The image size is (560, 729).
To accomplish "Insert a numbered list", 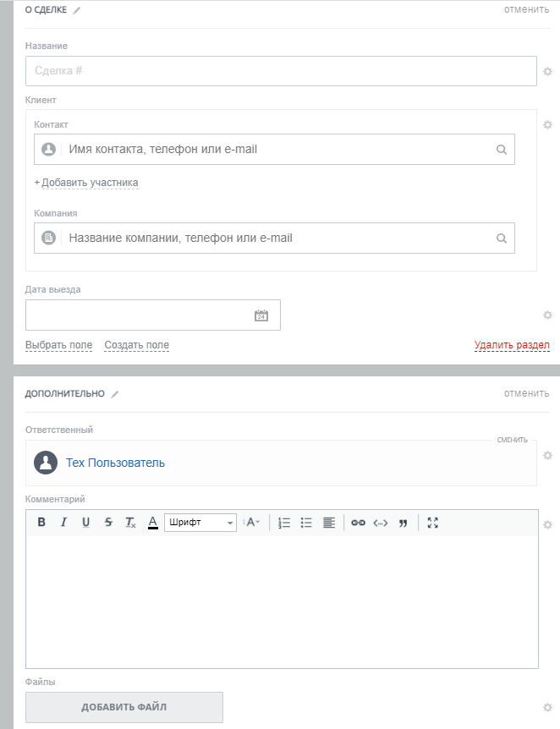I will pos(284,523).
